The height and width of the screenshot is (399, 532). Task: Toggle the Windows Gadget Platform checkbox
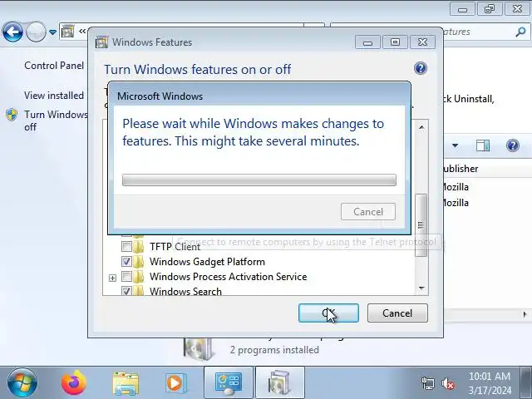[x=126, y=261]
